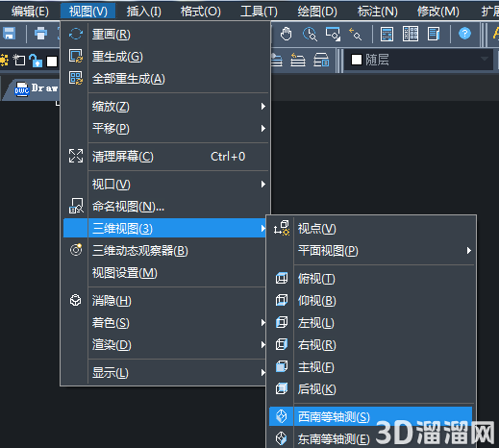Expand the 平面视图(P) submenu
Image resolution: width=499 pixels, height=448 pixels.
371,251
